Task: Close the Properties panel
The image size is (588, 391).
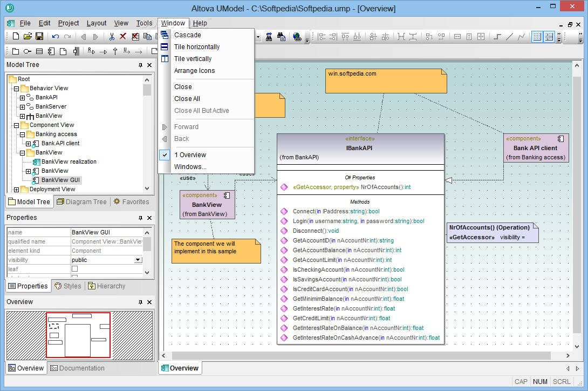Action: (x=149, y=218)
